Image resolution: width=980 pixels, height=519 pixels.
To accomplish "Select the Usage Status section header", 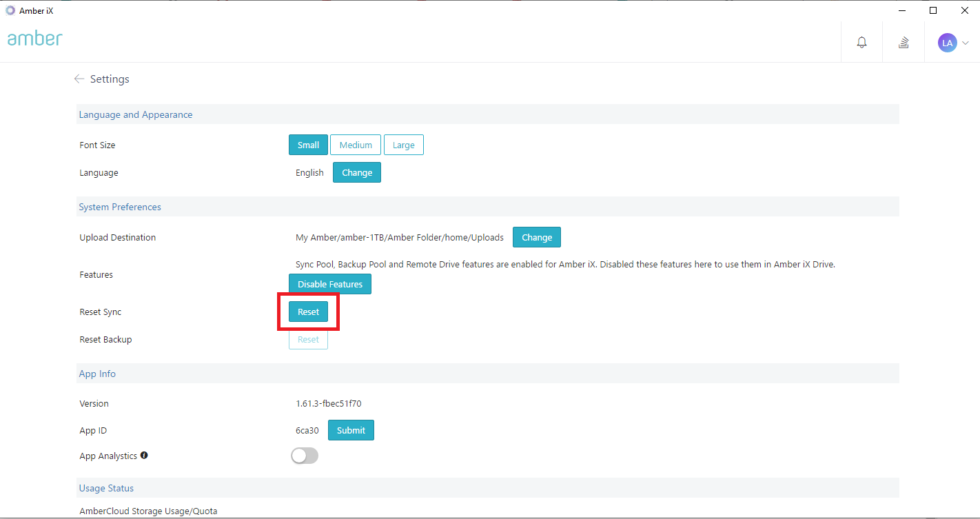I will tap(488, 488).
